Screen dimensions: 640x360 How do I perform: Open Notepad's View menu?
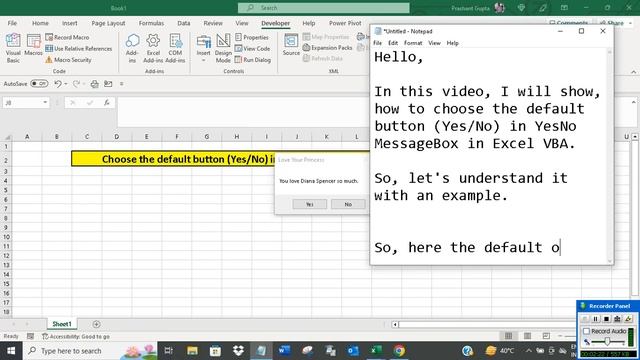tap(434, 43)
